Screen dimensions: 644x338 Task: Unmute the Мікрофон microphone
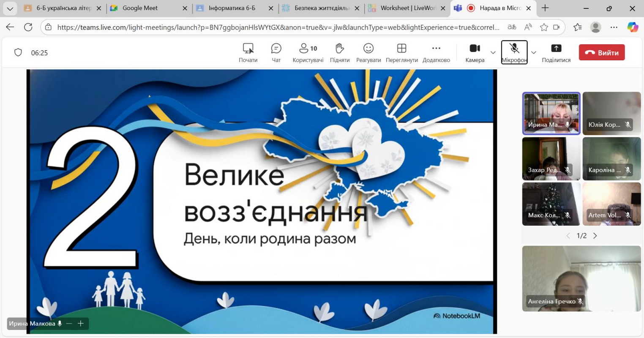tap(514, 52)
